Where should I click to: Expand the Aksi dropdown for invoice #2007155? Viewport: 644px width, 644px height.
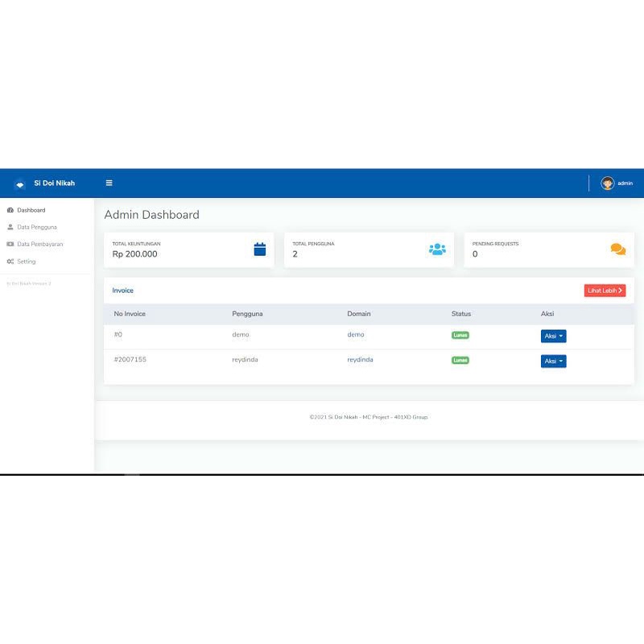tap(553, 361)
